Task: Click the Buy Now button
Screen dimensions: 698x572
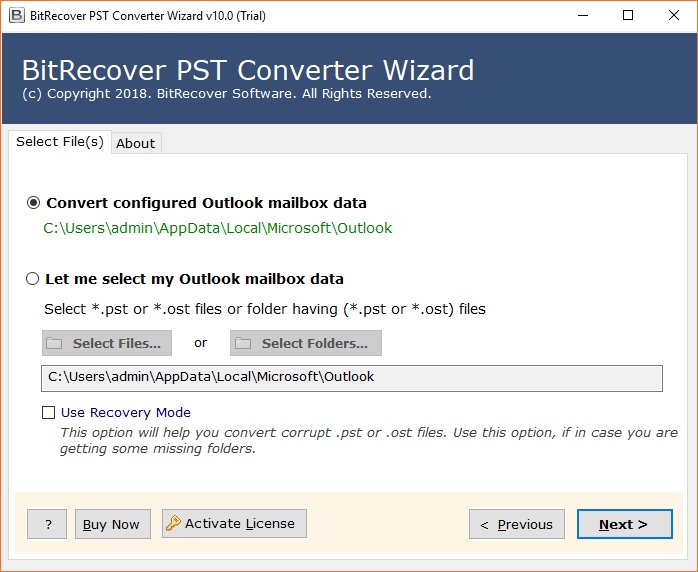Action: (112, 524)
